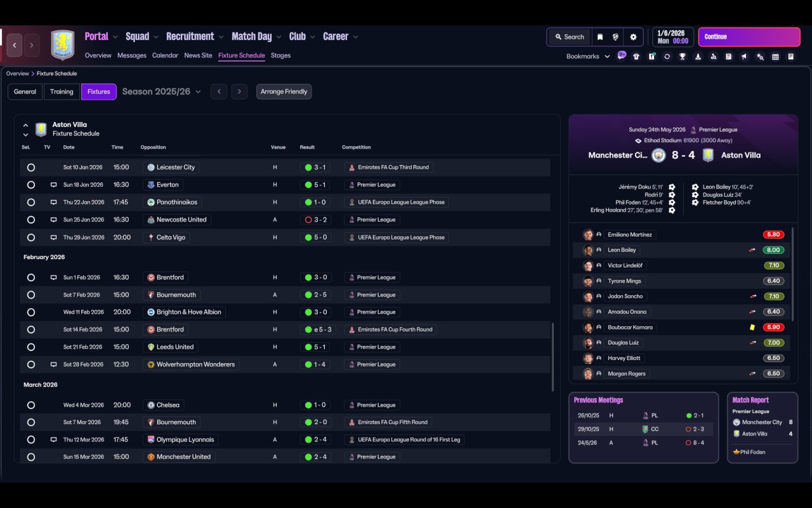Click the bookmark icon beside Search
Image resolution: width=812 pixels, height=508 pixels.
click(599, 37)
